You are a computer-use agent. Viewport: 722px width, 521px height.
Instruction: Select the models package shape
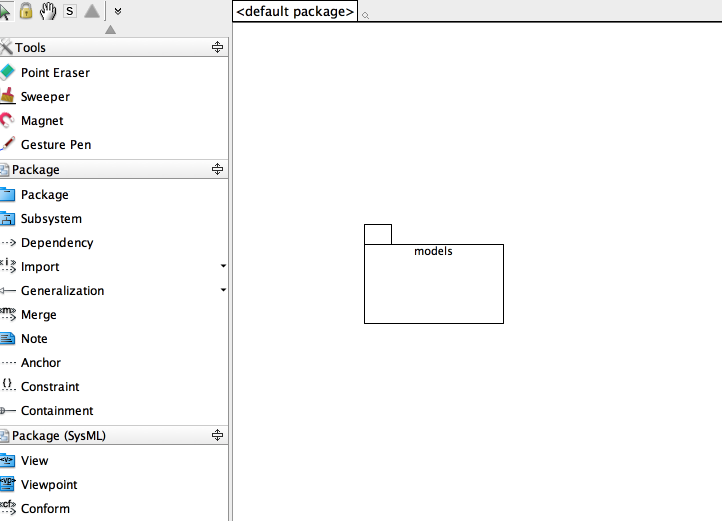pyautogui.click(x=434, y=274)
